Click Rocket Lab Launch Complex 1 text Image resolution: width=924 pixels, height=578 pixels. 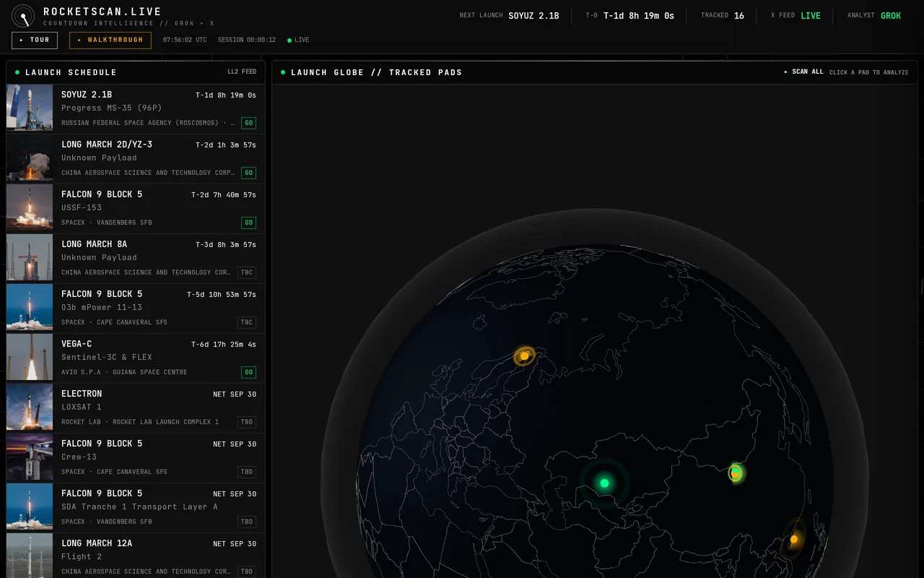[140, 422]
